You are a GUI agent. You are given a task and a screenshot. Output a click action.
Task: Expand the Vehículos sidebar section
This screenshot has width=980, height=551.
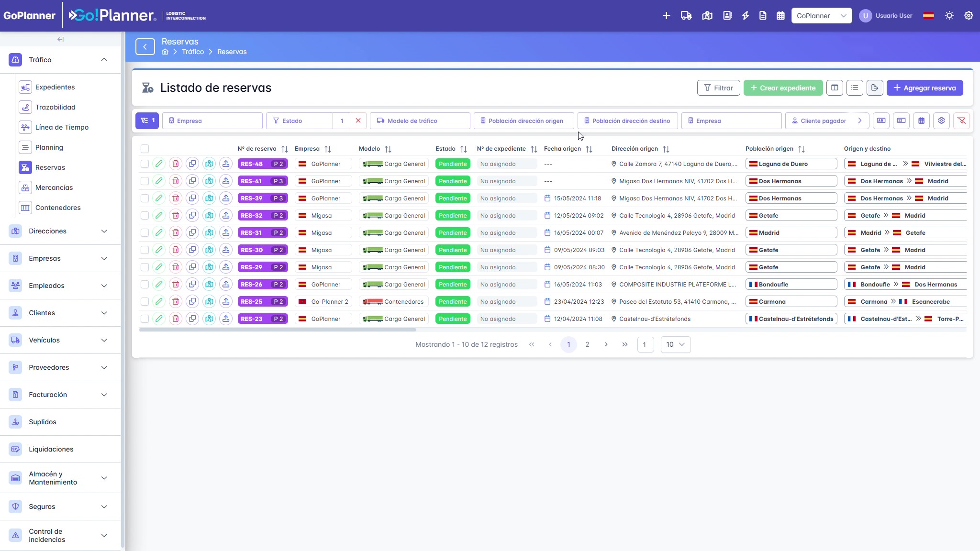pos(60,341)
